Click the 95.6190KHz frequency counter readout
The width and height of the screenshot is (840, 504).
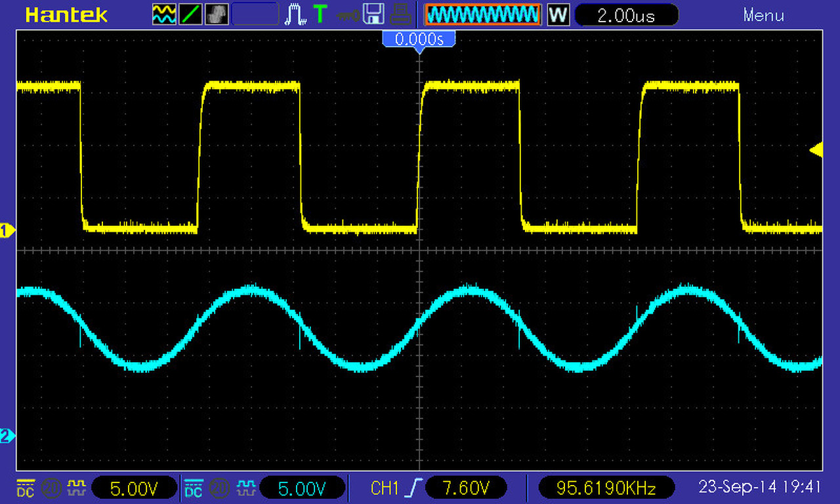pyautogui.click(x=606, y=488)
